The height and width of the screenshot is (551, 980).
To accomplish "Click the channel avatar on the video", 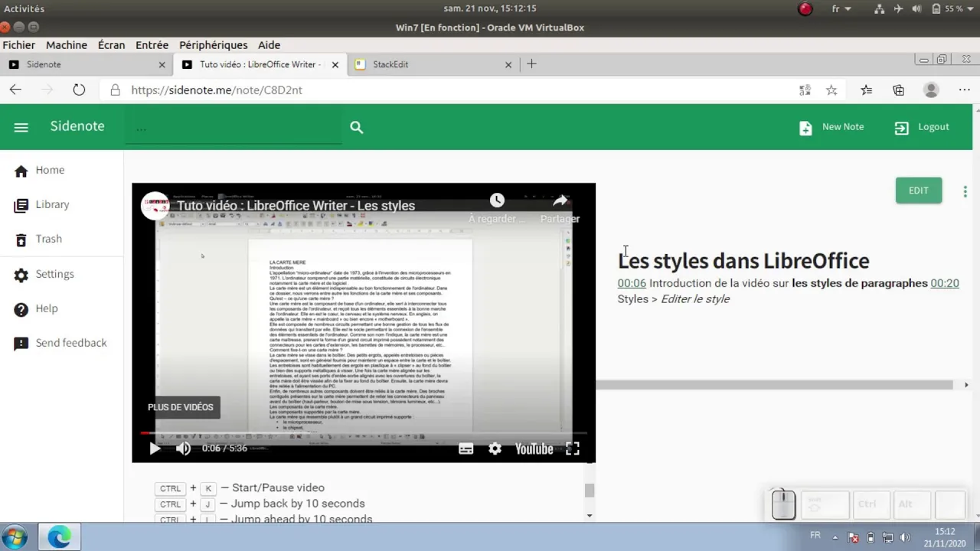I will (x=155, y=206).
